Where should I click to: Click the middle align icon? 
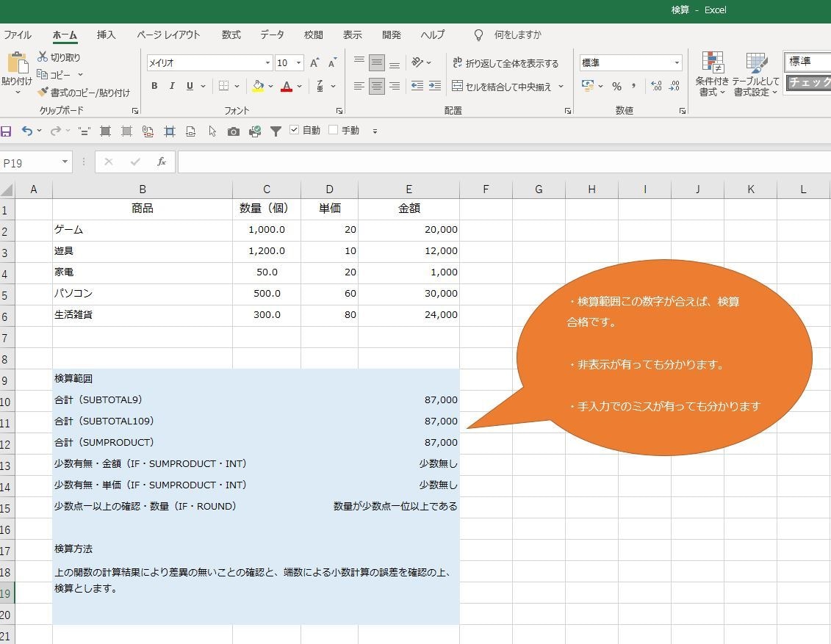[x=377, y=62]
